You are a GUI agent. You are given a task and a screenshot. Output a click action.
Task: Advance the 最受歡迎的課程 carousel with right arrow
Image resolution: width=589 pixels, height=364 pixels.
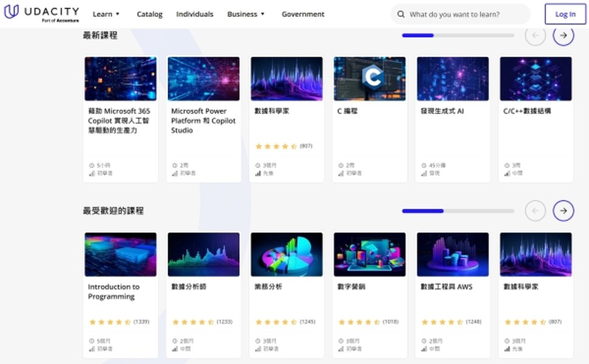pyautogui.click(x=563, y=211)
